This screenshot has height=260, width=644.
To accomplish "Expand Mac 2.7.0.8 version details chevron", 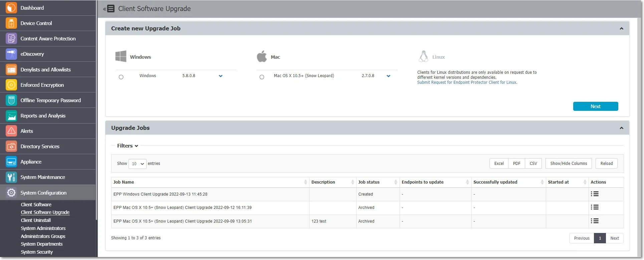I will 389,76.
